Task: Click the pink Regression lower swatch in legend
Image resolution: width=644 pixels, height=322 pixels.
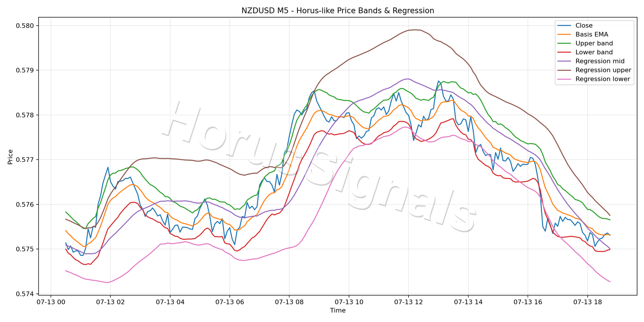Action: click(564, 79)
